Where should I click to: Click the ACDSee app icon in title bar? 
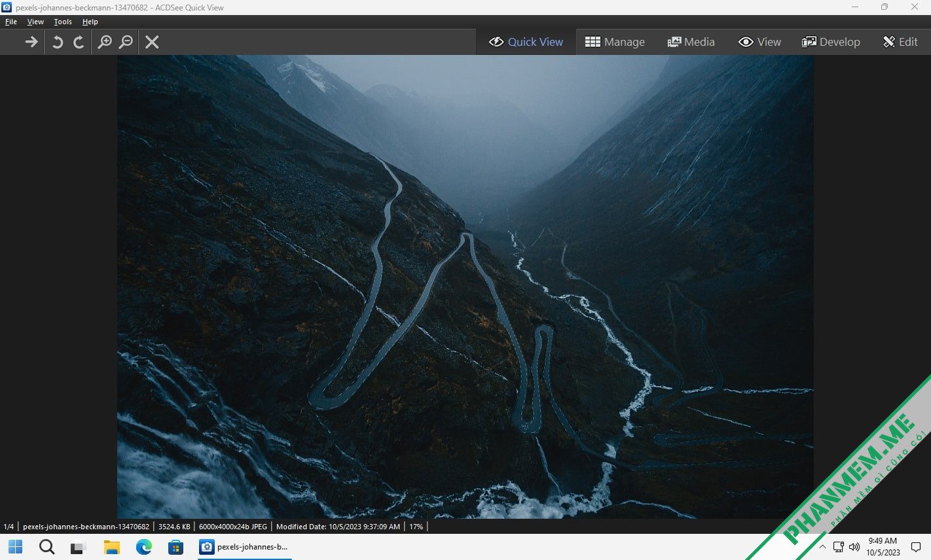coord(7,7)
